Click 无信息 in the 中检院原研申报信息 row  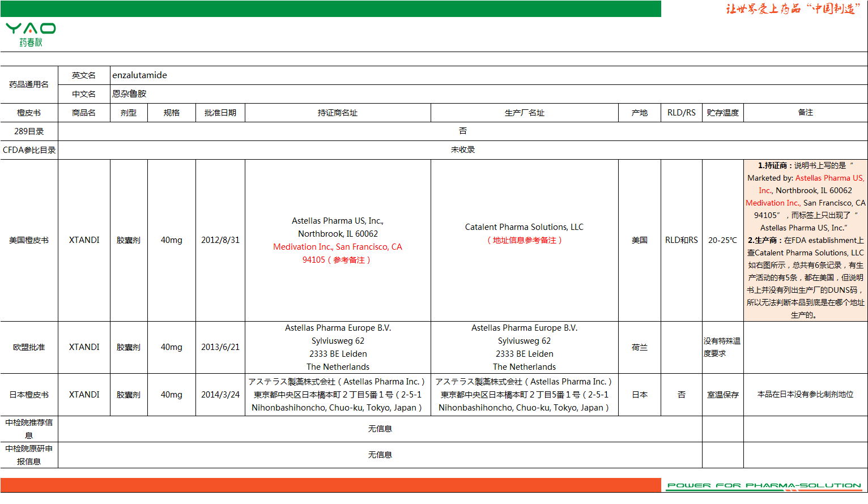pos(380,455)
